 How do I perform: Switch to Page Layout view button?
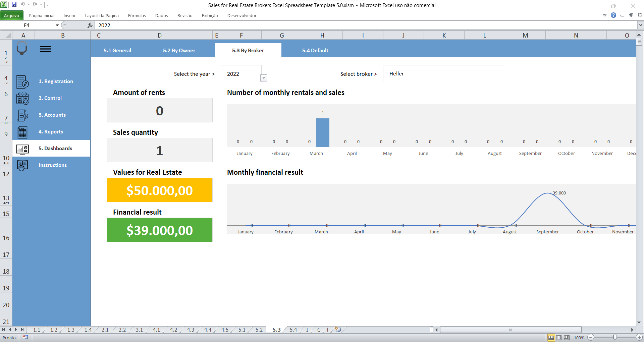559,338
